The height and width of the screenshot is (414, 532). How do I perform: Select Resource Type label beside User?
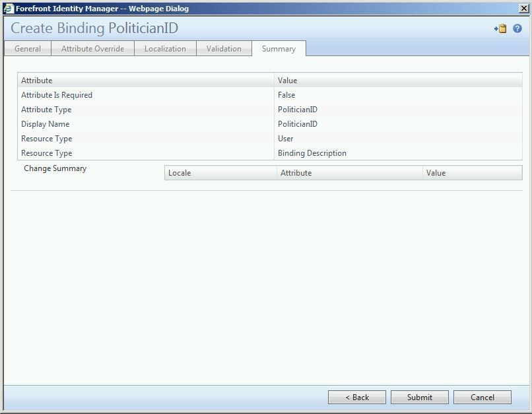46,139
